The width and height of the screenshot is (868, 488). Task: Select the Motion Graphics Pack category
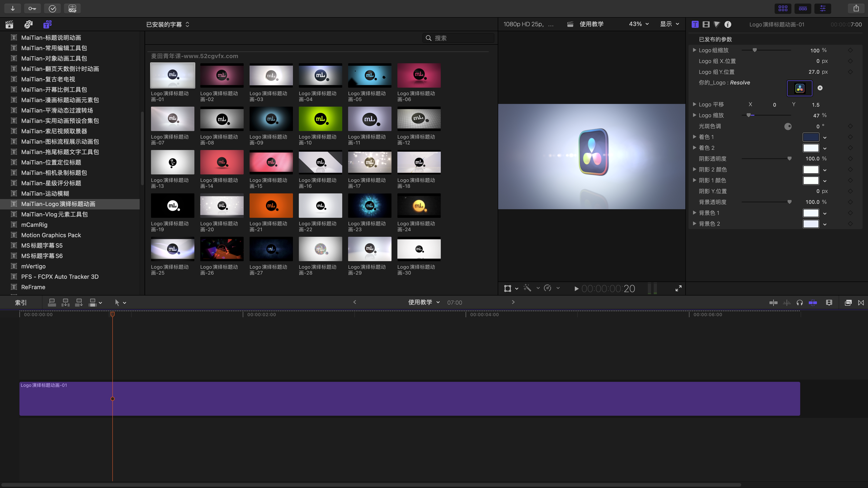point(51,235)
